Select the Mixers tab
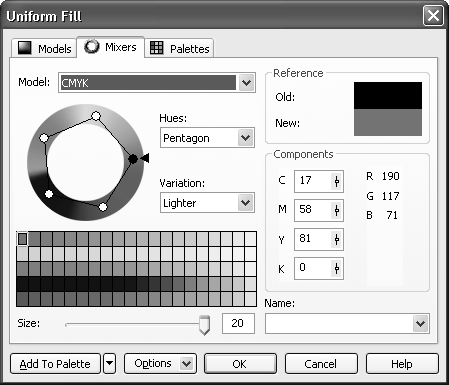Screen dimensions: 449x385 point(111,47)
